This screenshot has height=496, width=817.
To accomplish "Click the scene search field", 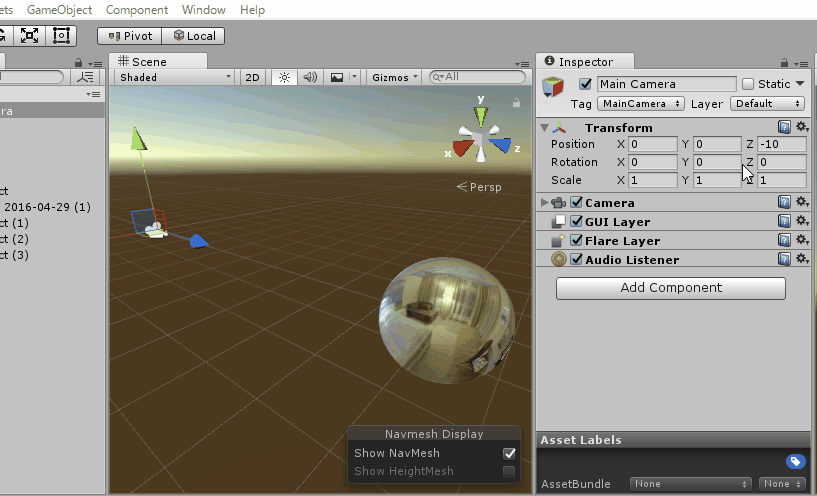I will (477, 77).
